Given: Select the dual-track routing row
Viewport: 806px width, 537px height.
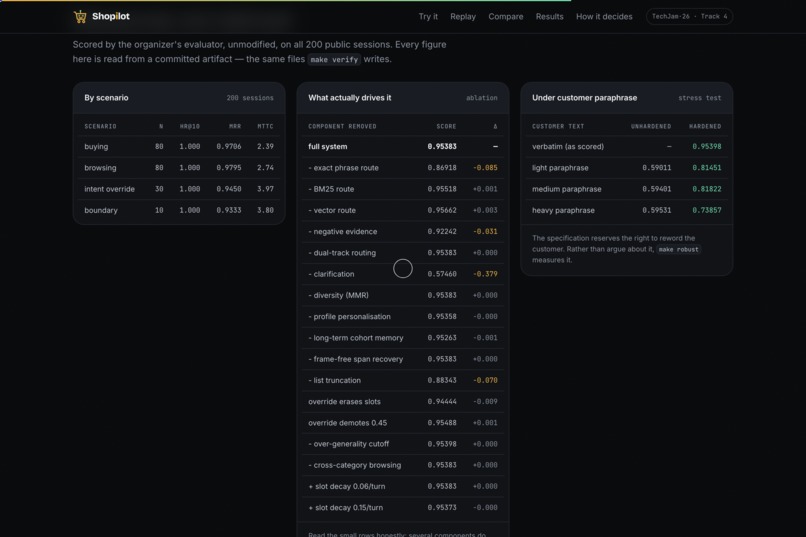Looking at the screenshot, I should (x=403, y=253).
